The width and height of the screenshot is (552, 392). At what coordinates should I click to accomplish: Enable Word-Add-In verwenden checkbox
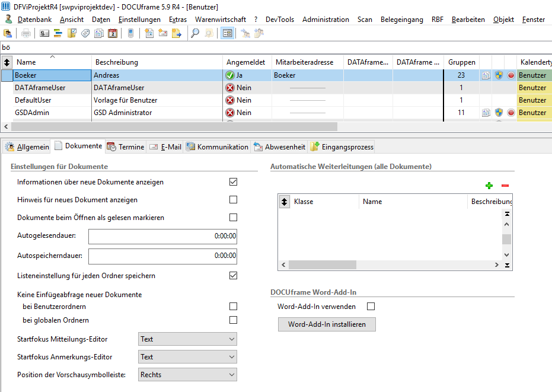pos(371,307)
